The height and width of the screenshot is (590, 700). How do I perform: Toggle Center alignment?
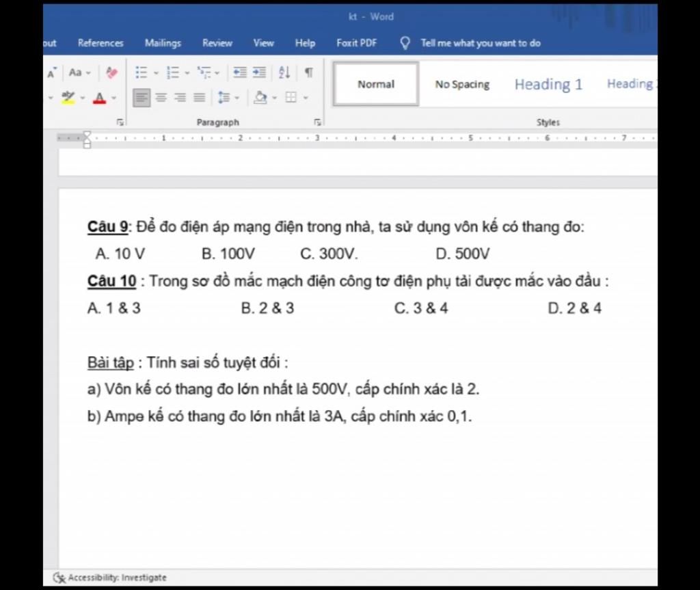[161, 98]
